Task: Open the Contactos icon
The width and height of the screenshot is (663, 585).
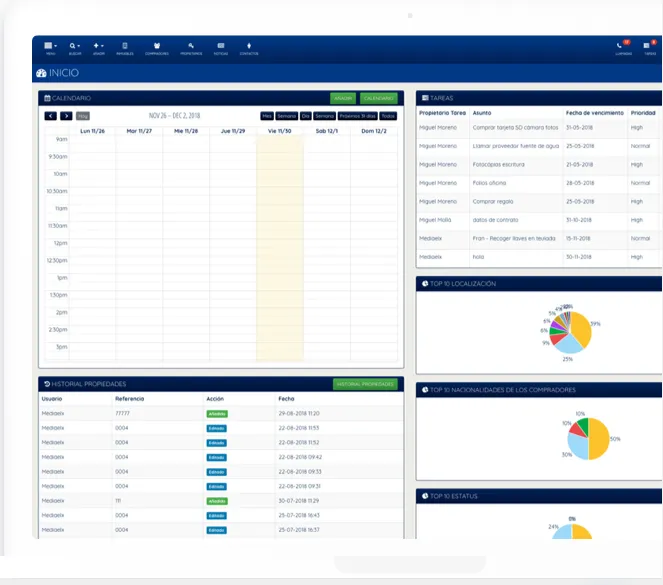Action: pos(249,48)
